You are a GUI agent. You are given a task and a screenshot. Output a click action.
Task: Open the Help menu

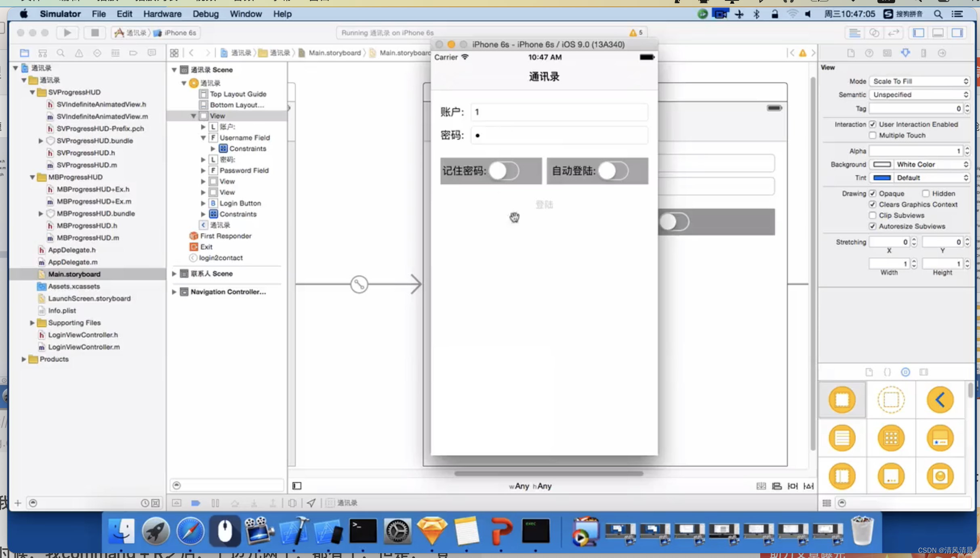pyautogui.click(x=282, y=14)
